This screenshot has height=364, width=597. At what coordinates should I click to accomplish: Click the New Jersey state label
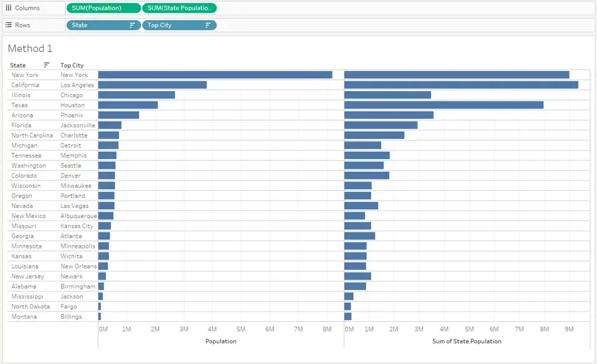(x=28, y=277)
